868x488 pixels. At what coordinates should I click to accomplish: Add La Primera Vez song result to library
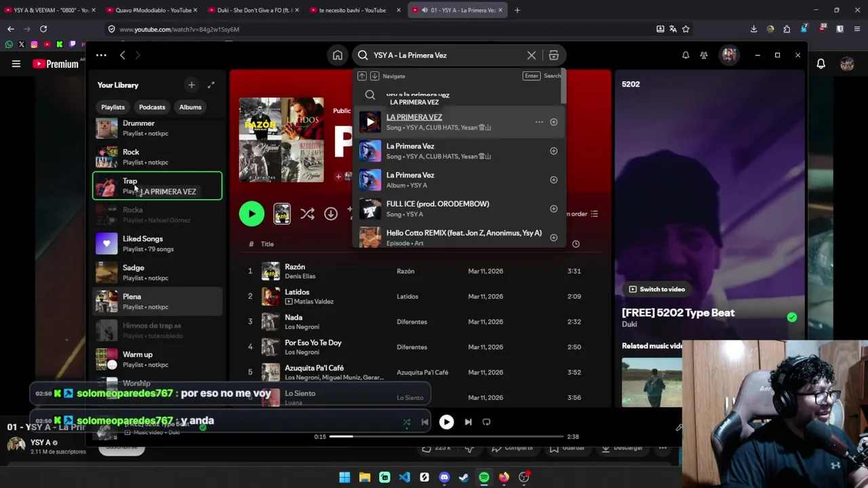(x=553, y=151)
